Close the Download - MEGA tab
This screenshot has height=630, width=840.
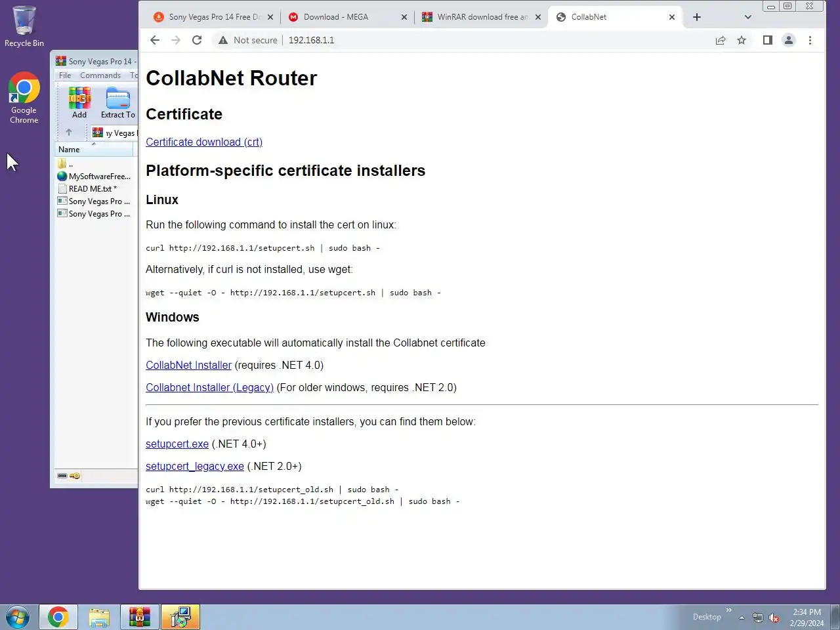(404, 17)
